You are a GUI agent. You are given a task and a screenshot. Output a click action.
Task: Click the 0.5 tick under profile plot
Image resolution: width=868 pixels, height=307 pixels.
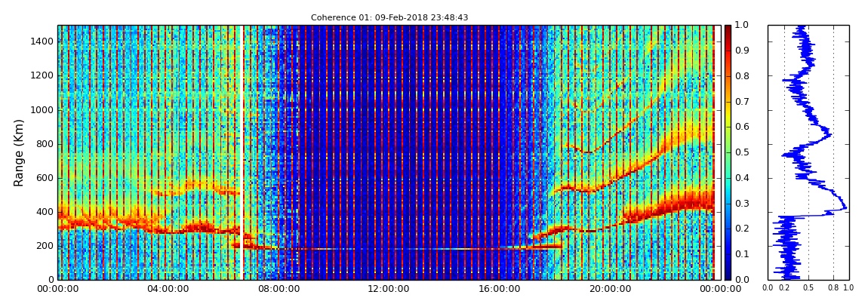click(809, 287)
